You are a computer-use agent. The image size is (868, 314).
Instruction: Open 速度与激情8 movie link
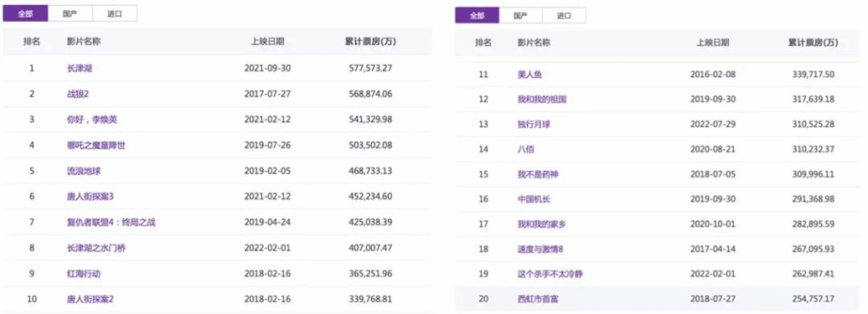click(x=540, y=250)
